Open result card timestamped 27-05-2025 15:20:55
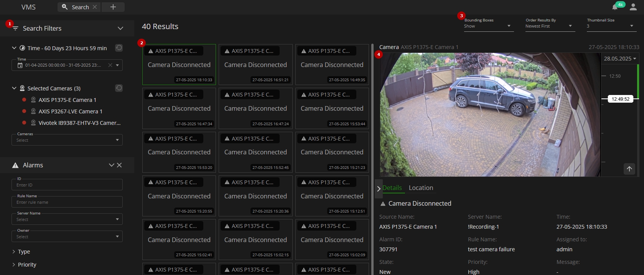The width and height of the screenshot is (644, 275). [x=179, y=196]
